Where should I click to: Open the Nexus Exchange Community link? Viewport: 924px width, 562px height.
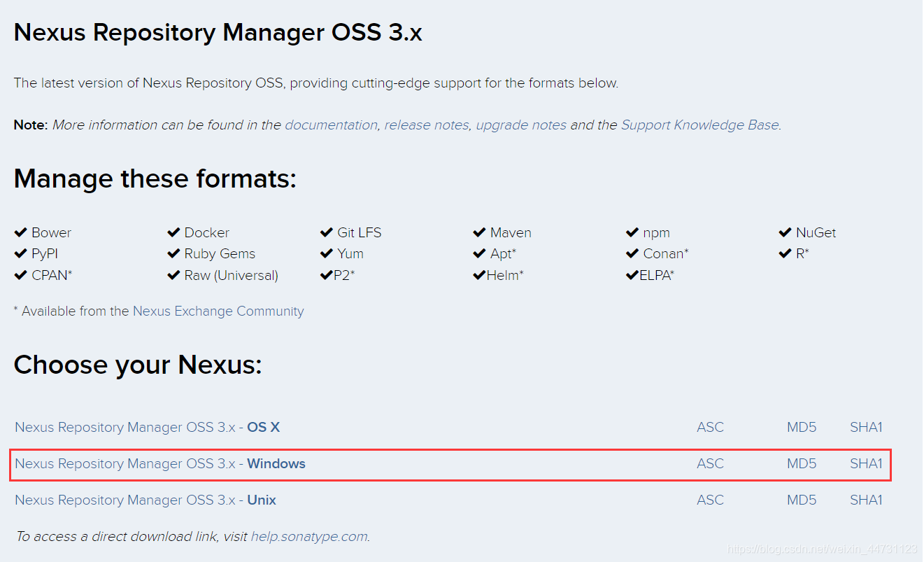click(218, 311)
